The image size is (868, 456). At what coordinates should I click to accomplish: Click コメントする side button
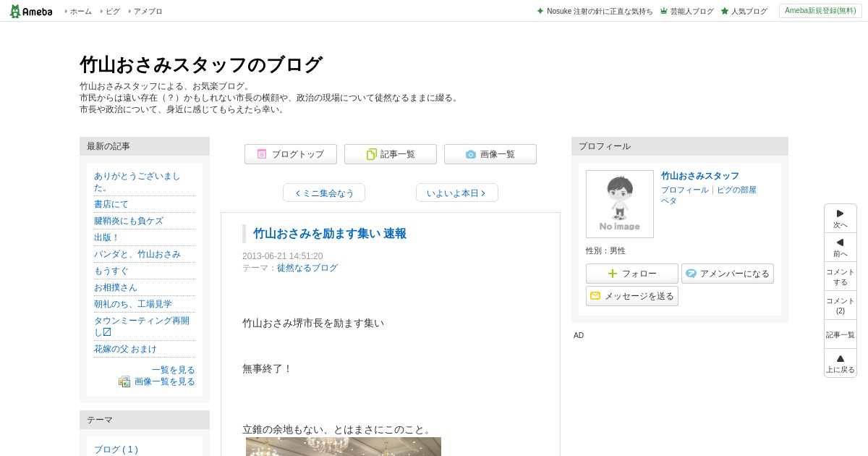point(841,276)
